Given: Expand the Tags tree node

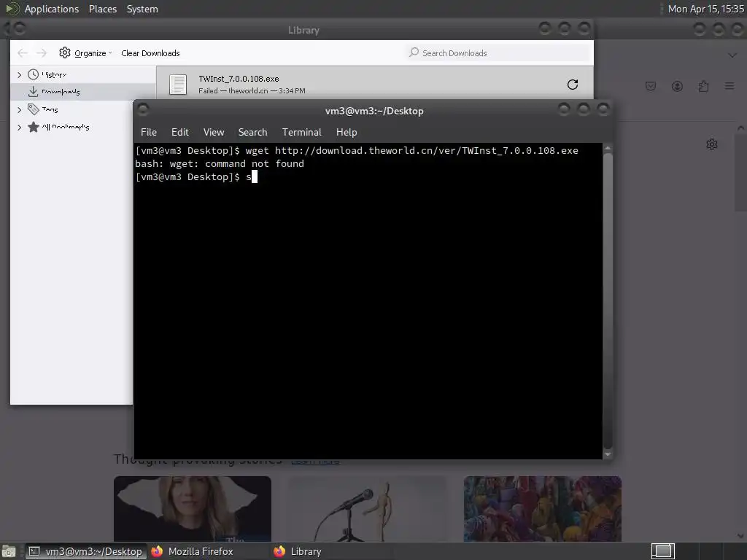Looking at the screenshot, I should 20,109.
